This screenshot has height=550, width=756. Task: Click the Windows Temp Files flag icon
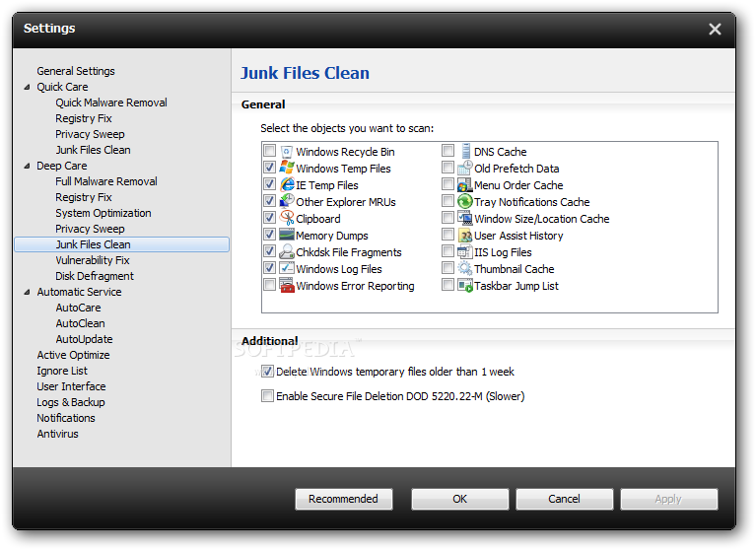point(287,168)
